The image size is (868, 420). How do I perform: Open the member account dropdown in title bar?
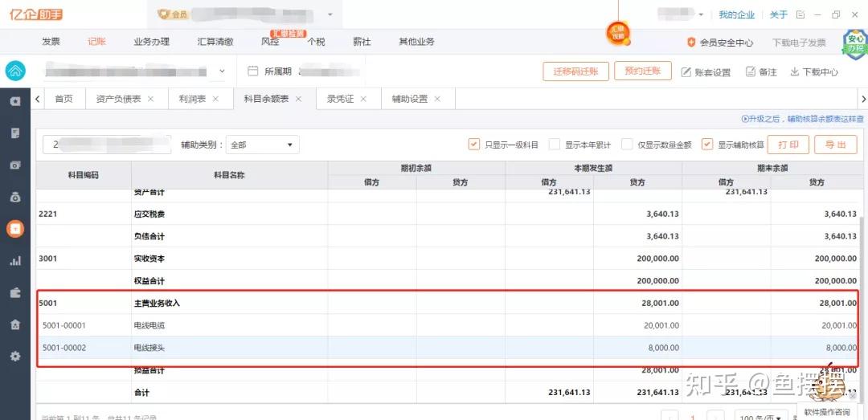(330, 14)
